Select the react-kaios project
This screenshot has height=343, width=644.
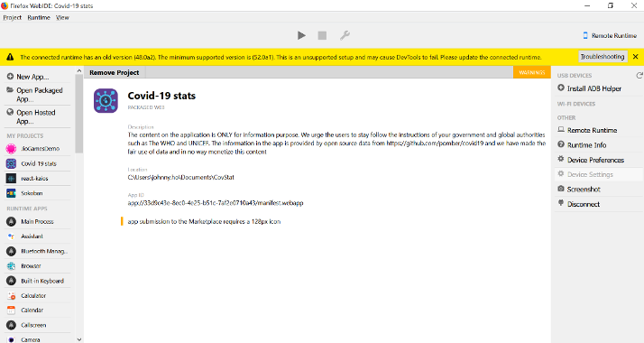point(38,179)
